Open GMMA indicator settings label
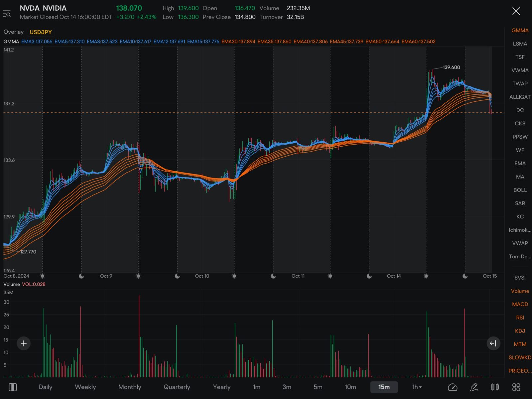This screenshot has height=399, width=532. [11, 42]
